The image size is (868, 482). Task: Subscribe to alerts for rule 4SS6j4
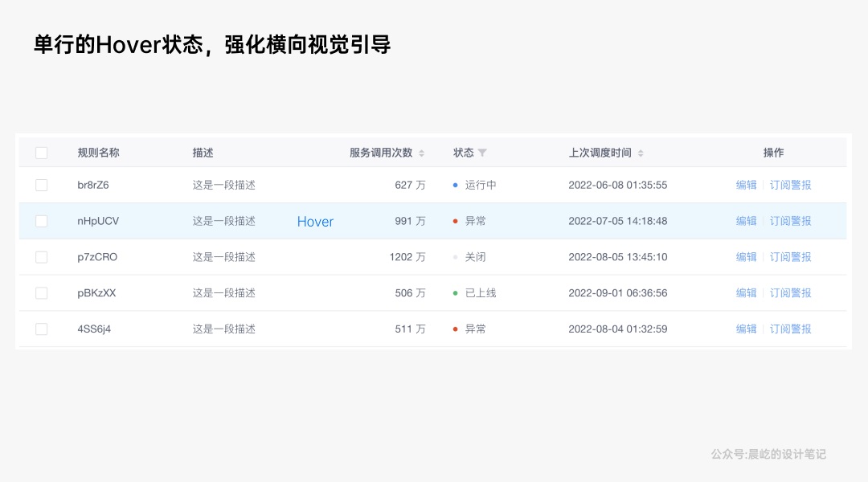(x=790, y=329)
